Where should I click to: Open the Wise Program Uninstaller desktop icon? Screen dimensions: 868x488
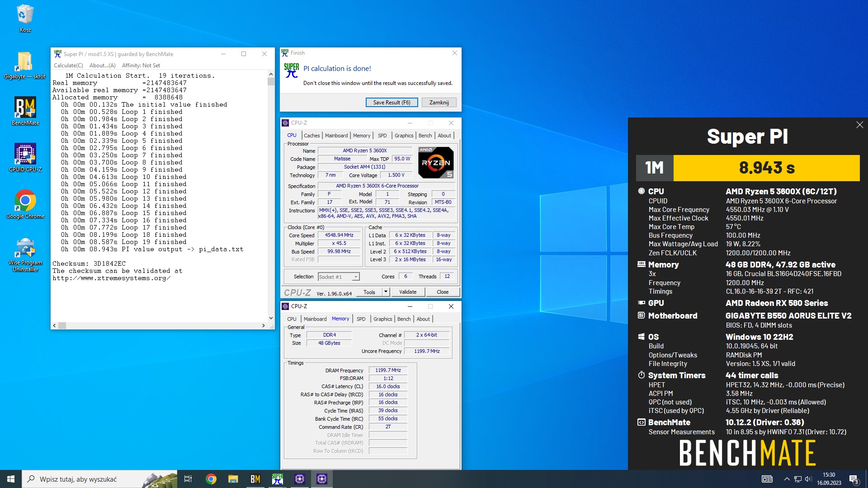[25, 255]
